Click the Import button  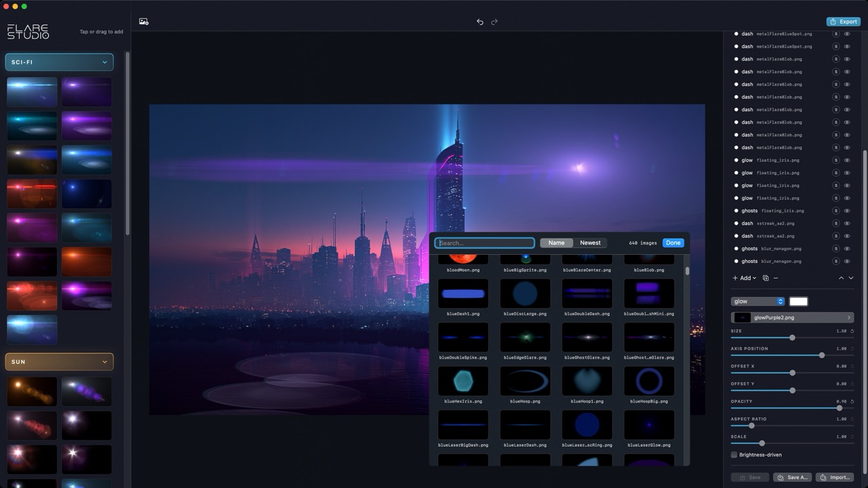(x=835, y=477)
